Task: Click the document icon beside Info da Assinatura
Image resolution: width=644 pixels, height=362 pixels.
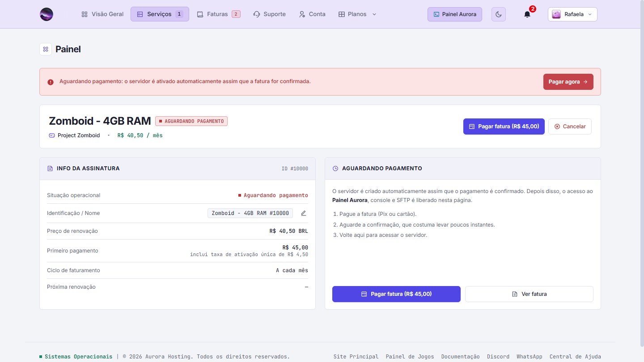Action: point(50,168)
